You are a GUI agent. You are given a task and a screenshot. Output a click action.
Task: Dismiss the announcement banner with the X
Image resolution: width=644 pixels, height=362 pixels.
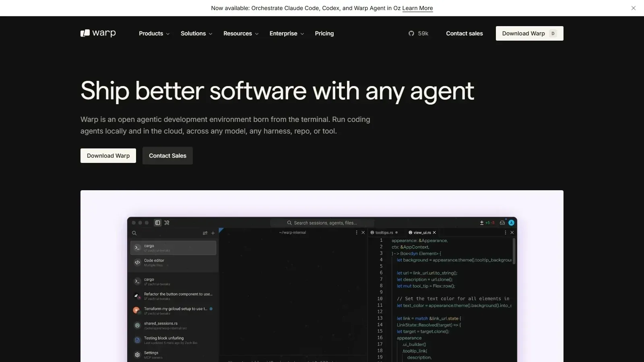(x=634, y=8)
